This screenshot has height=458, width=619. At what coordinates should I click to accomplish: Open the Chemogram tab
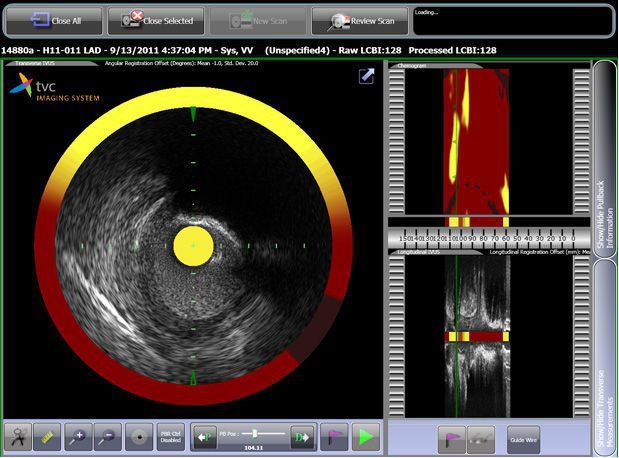(434, 66)
